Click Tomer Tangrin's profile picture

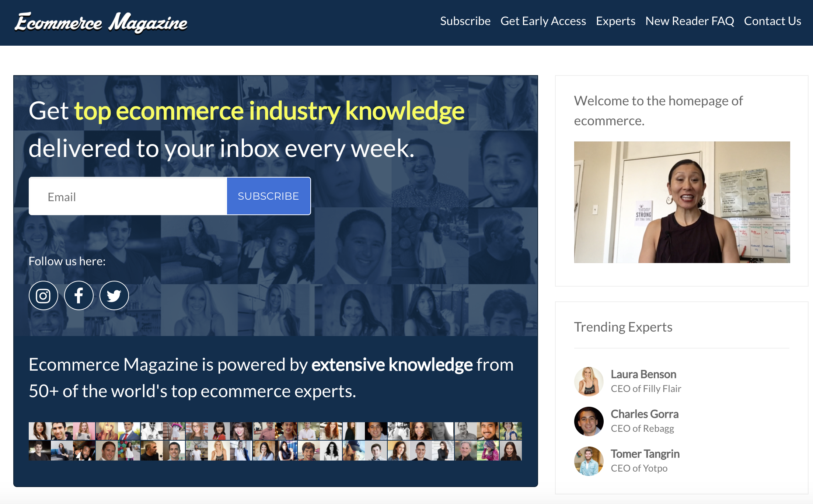tap(589, 461)
